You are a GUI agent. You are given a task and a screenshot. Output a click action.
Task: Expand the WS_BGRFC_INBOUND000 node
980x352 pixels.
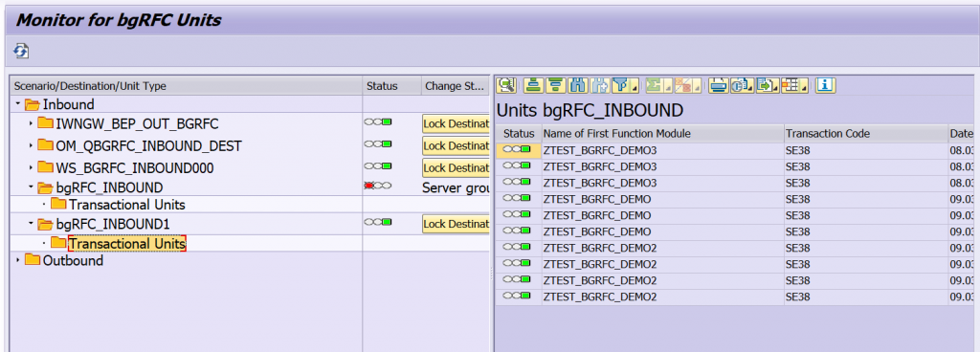[x=31, y=168]
